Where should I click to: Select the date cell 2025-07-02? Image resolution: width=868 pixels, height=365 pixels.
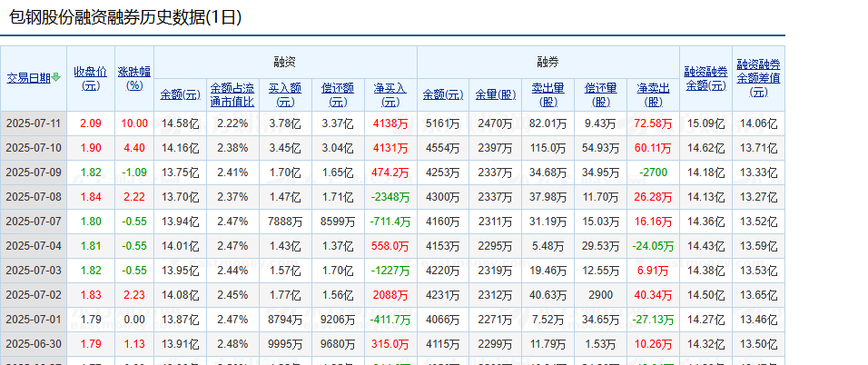[x=34, y=295]
